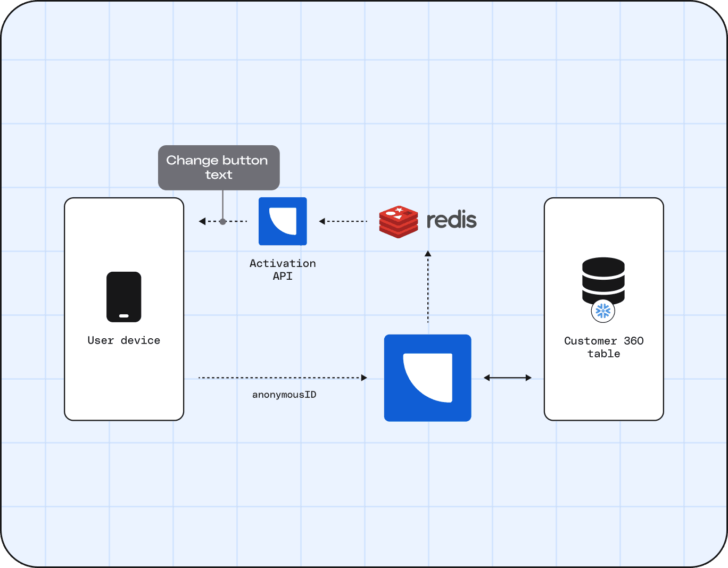Select the 'anonymousID' label
Image resolution: width=728 pixels, height=568 pixels.
click(x=284, y=395)
